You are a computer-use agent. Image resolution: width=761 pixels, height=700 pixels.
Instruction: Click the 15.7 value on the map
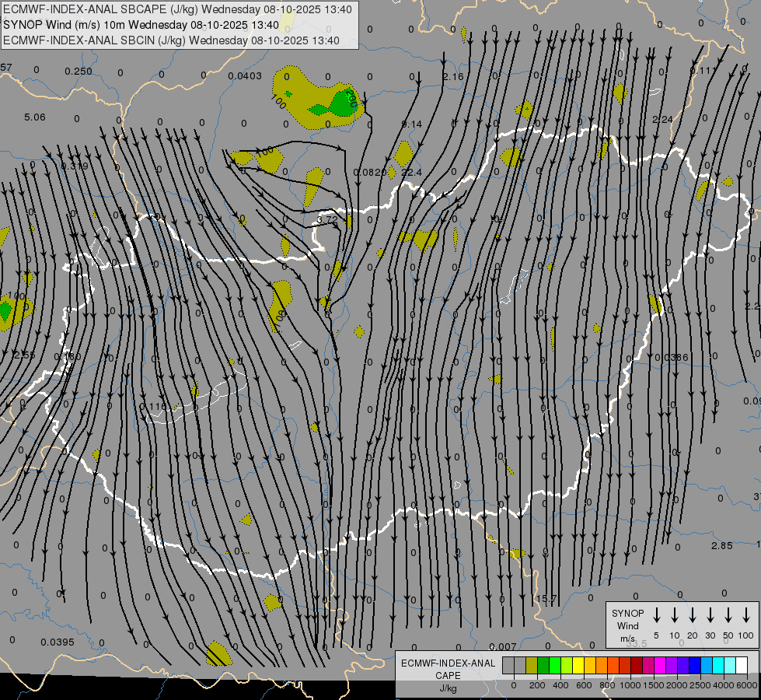point(546,598)
